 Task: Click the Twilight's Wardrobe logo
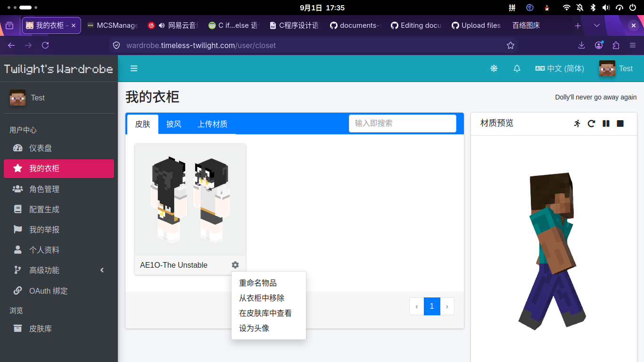[x=59, y=69]
